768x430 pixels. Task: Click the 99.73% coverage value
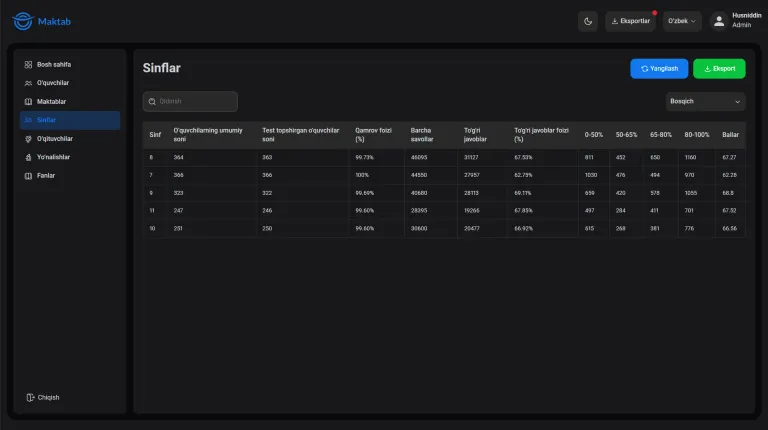click(x=364, y=158)
